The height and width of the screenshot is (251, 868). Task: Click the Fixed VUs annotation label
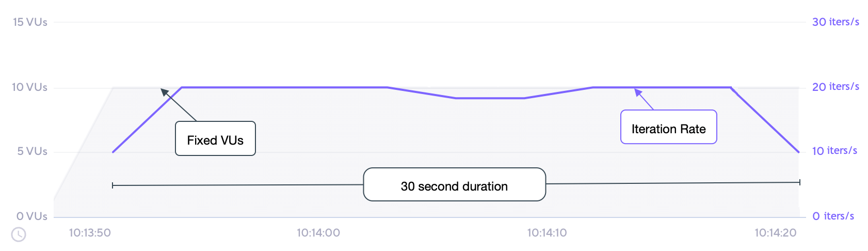click(x=215, y=139)
